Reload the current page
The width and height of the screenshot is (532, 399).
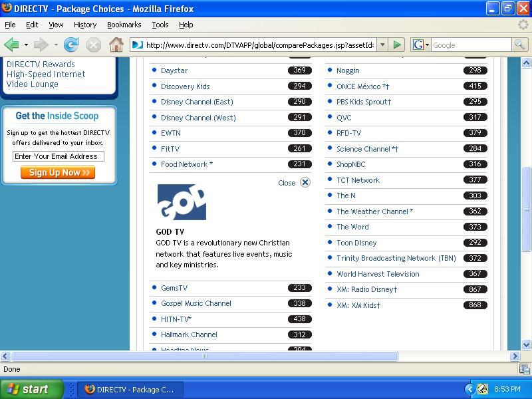tap(71, 45)
